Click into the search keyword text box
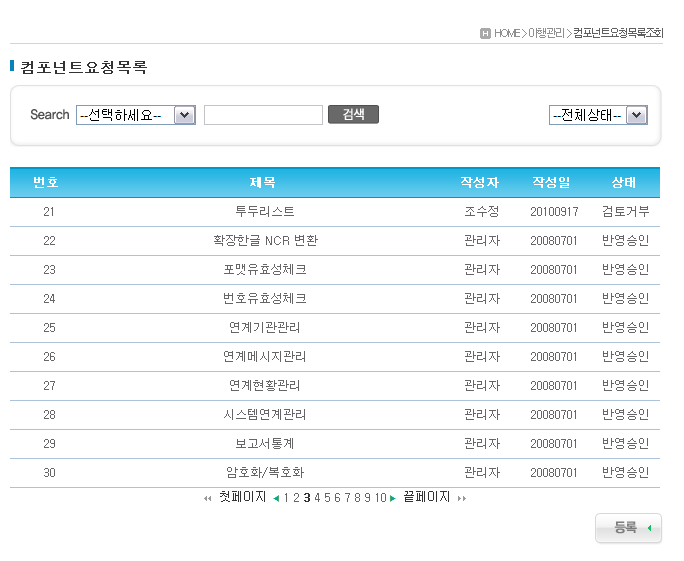 click(x=263, y=115)
